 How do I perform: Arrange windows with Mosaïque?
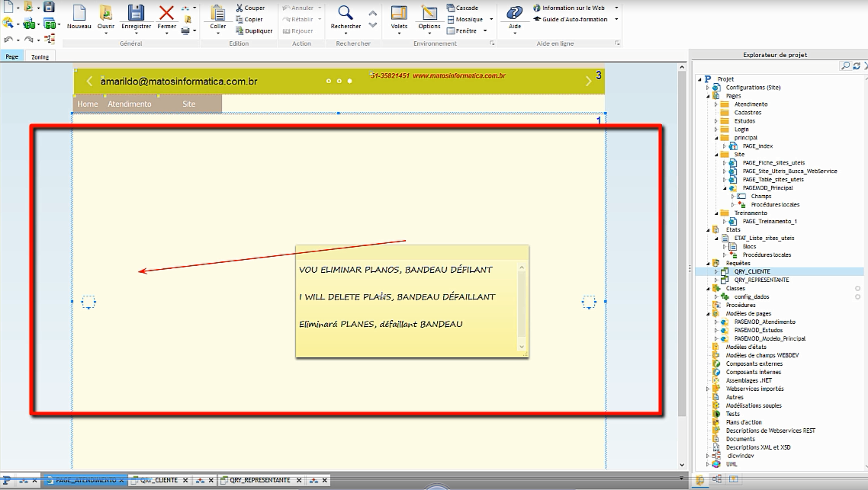pos(465,19)
